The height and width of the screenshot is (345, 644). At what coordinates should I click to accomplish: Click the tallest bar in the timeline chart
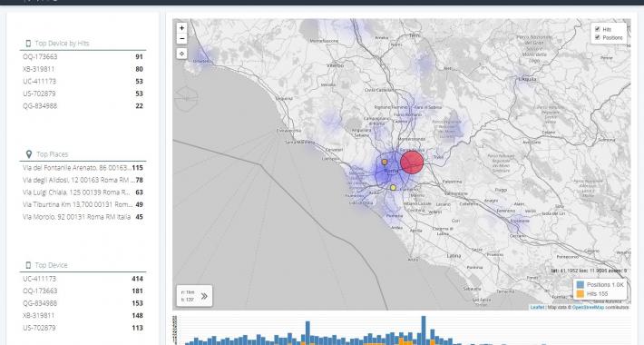424,330
